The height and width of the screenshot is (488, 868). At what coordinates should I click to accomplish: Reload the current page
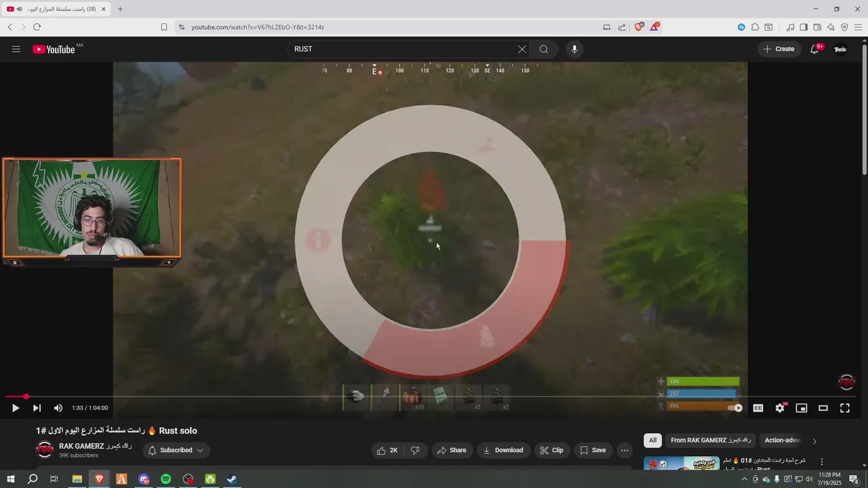(37, 27)
